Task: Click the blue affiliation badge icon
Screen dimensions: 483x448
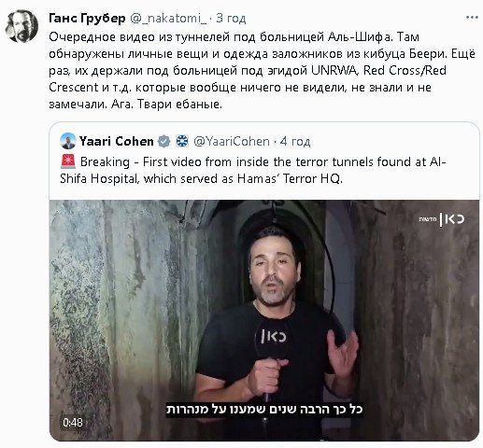Action: [x=182, y=141]
